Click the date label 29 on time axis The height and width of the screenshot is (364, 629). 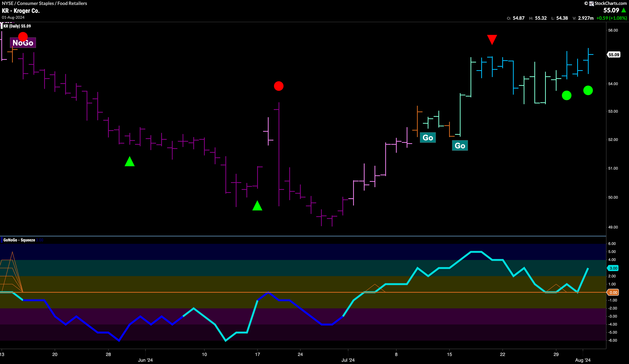[x=556, y=354]
